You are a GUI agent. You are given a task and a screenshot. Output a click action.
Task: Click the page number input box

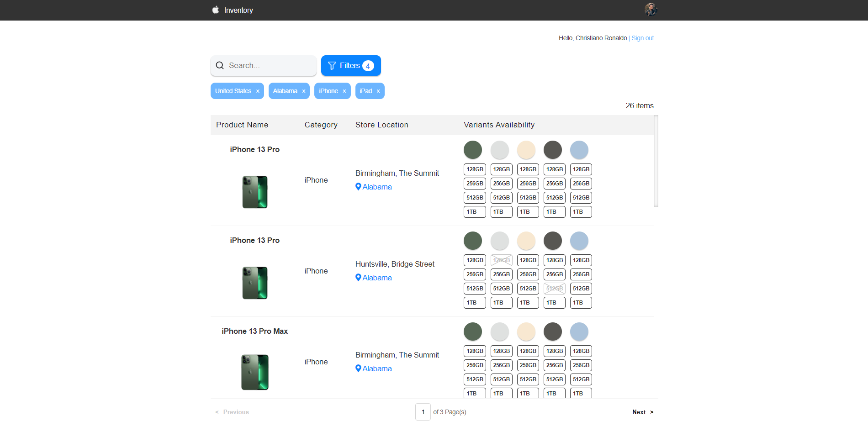point(423,412)
